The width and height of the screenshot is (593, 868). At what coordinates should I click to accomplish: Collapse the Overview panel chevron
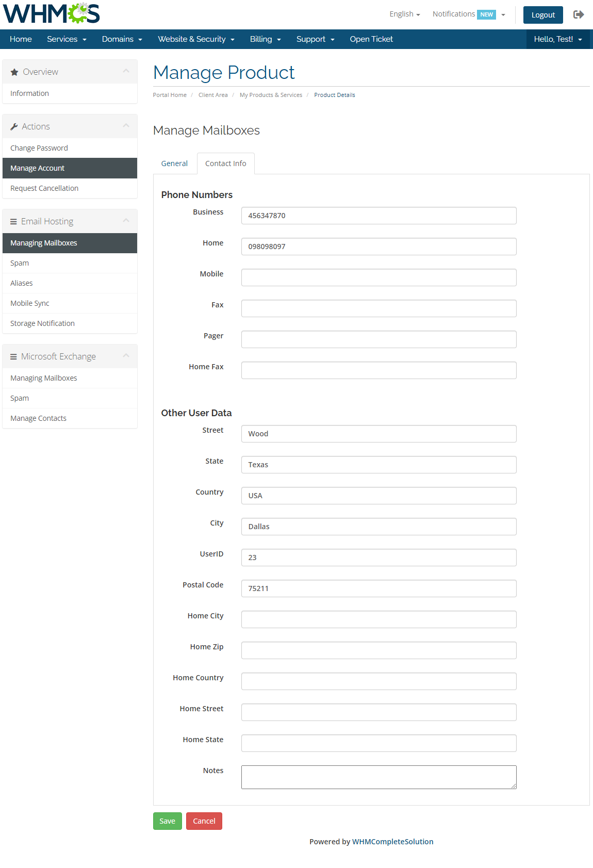[x=126, y=71]
